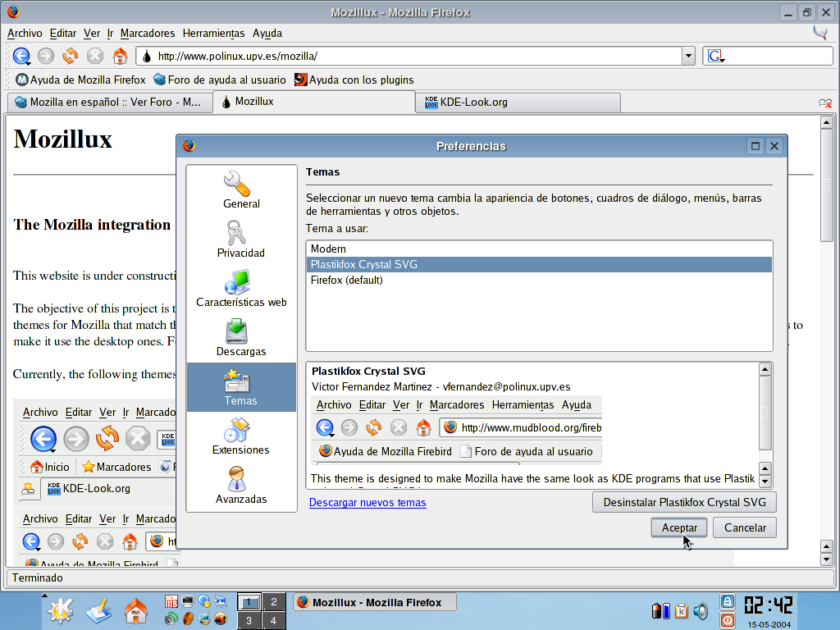Go to the Home page icon

coord(120,56)
